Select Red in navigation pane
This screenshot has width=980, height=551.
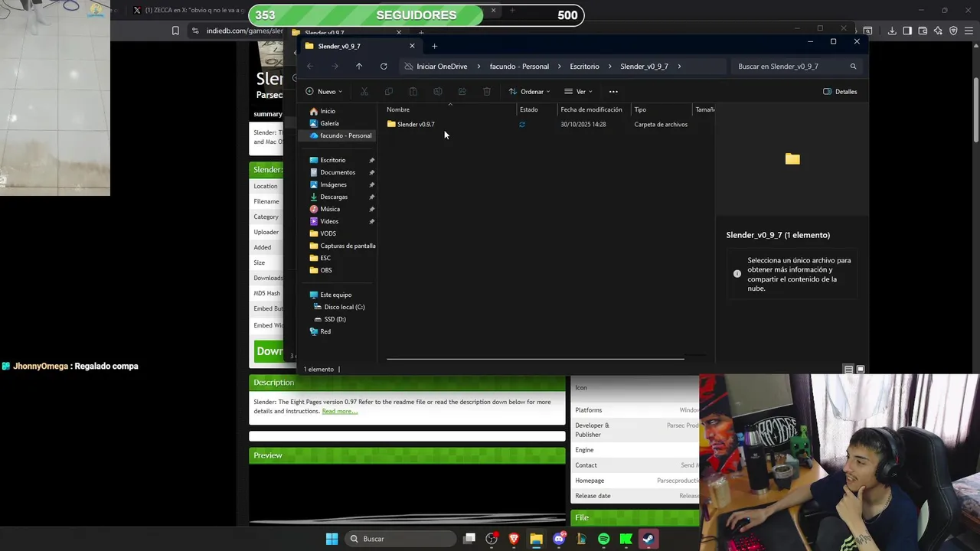coord(325,331)
